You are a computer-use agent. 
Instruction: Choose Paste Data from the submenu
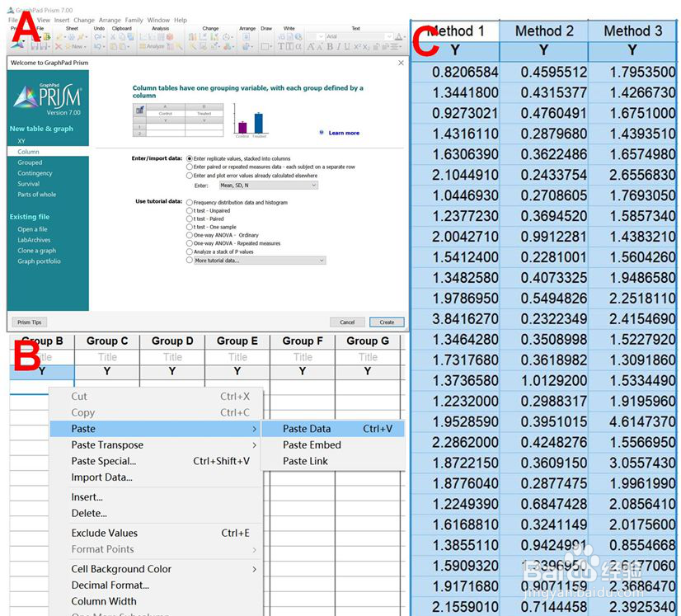point(333,429)
